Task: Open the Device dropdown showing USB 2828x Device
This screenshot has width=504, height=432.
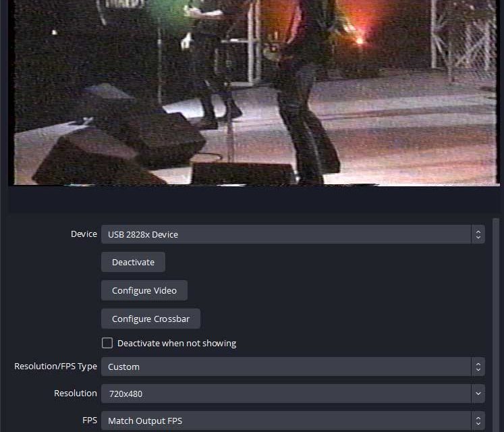Action: (x=293, y=234)
